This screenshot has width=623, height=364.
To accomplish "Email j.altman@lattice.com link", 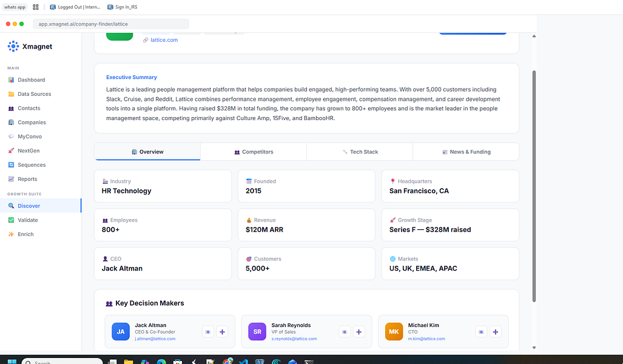I will pyautogui.click(x=155, y=339).
